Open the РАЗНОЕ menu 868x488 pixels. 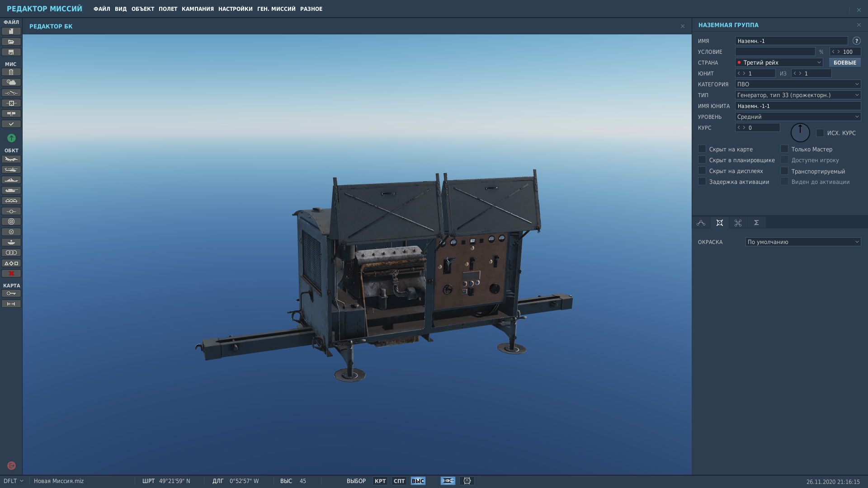pyautogui.click(x=311, y=9)
